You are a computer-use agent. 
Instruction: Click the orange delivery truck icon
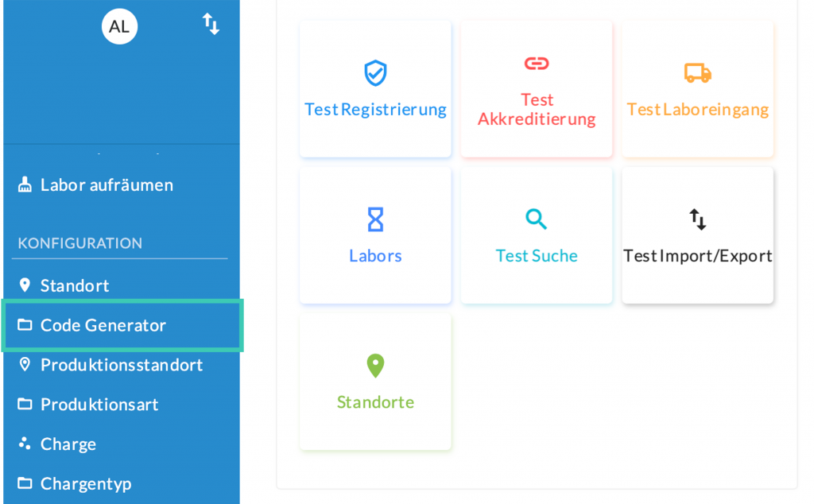(x=697, y=73)
